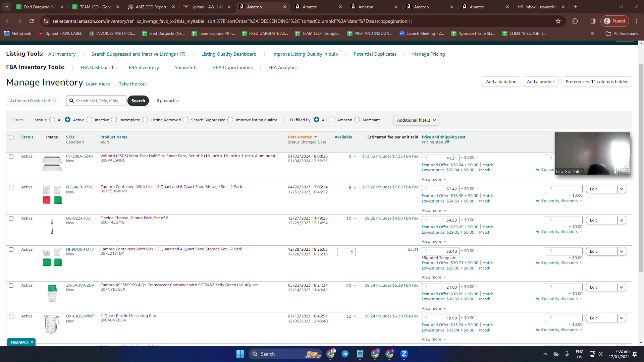Image resolution: width=644 pixels, height=362 pixels.
Task: Go back to previous page
Action: [7, 21]
